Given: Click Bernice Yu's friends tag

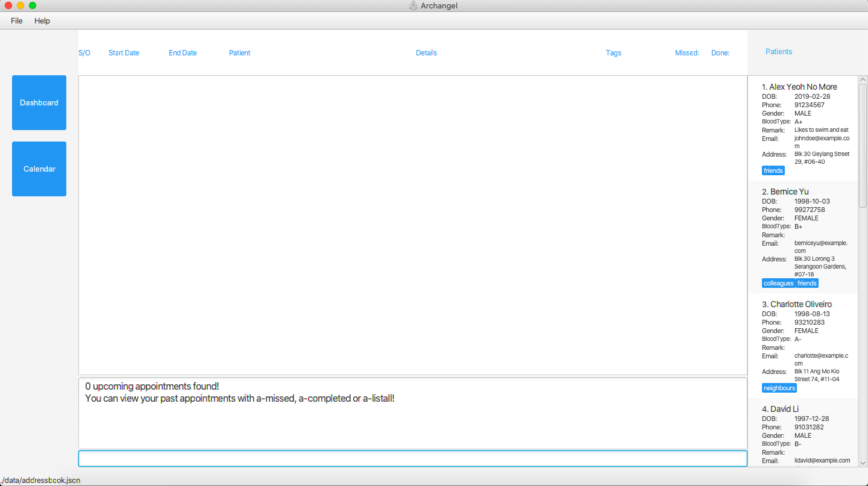Looking at the screenshot, I should pyautogui.click(x=807, y=283).
